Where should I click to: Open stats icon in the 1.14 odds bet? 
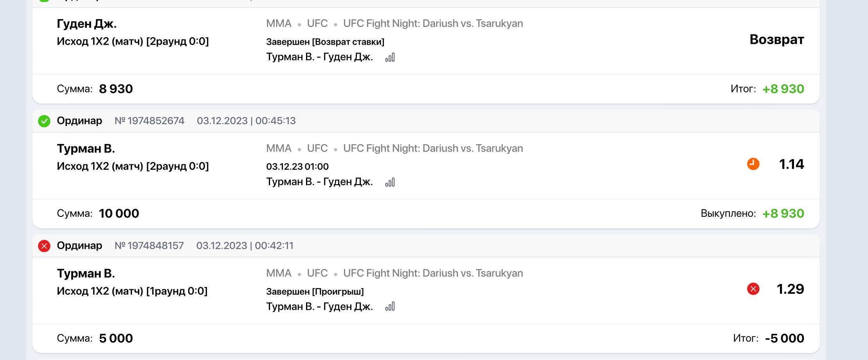390,182
